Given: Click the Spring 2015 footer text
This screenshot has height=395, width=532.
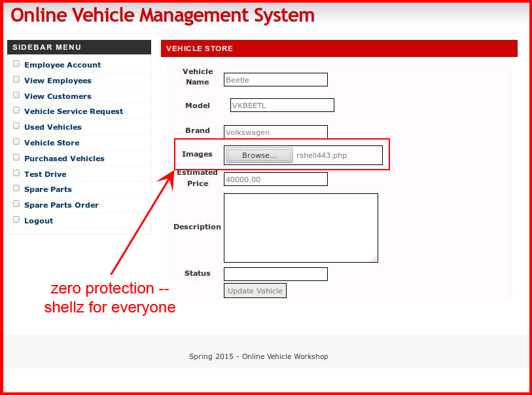Looking at the screenshot, I should [x=258, y=356].
